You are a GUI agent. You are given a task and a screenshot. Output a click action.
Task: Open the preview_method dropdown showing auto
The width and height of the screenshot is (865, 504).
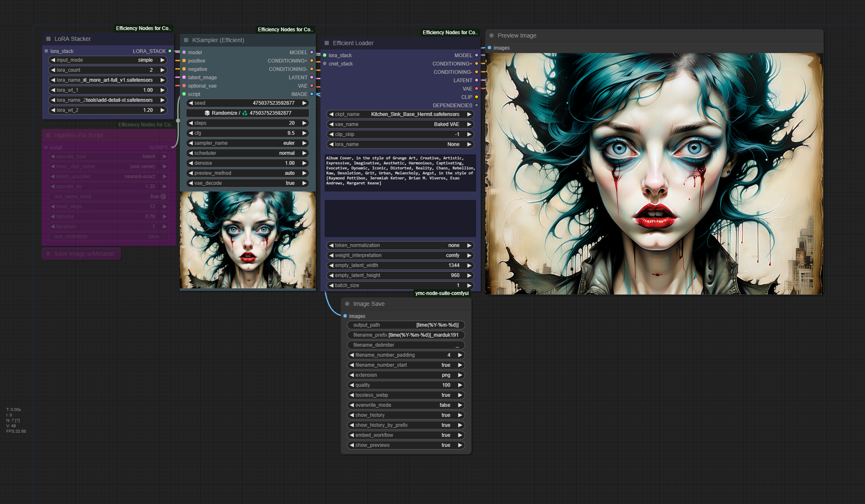pyautogui.click(x=248, y=173)
